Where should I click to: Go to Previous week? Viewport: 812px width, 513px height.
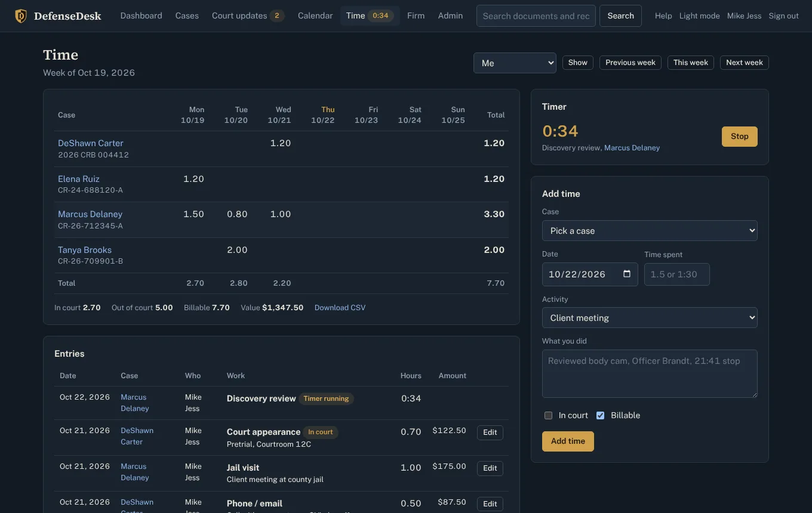(630, 63)
